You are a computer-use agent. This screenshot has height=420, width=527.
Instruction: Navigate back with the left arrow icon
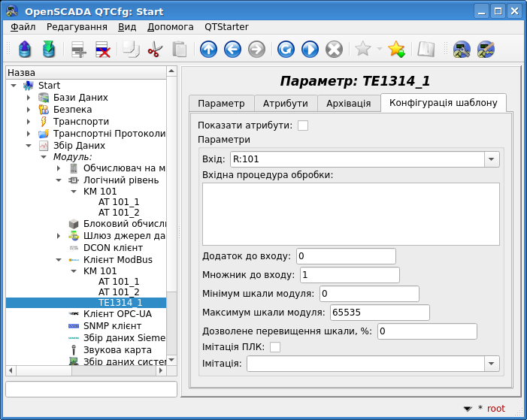pyautogui.click(x=232, y=50)
